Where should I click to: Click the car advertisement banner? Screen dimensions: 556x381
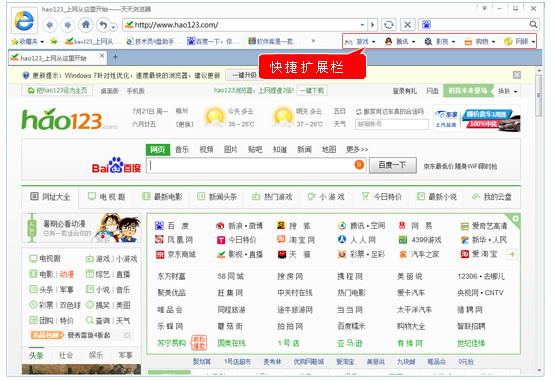click(477, 119)
